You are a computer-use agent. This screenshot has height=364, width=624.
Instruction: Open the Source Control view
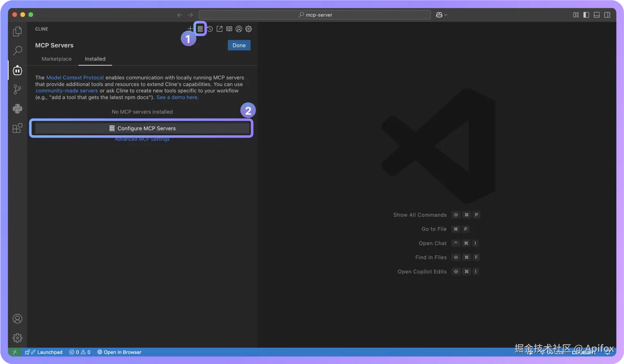[x=17, y=89]
